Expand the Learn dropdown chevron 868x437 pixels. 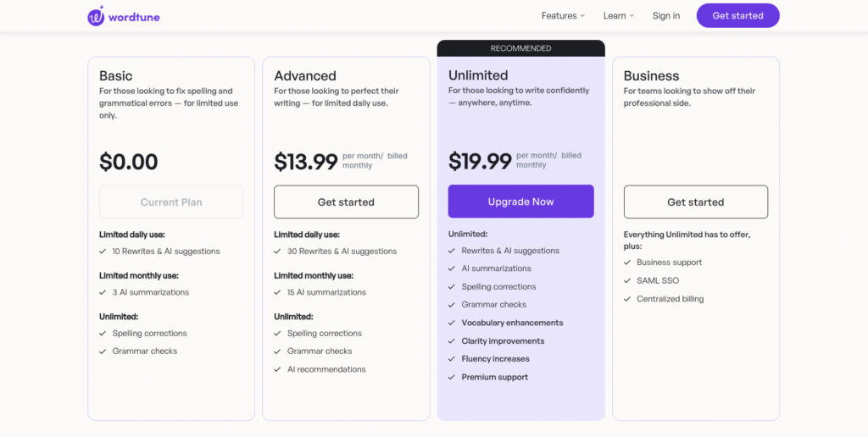click(632, 16)
